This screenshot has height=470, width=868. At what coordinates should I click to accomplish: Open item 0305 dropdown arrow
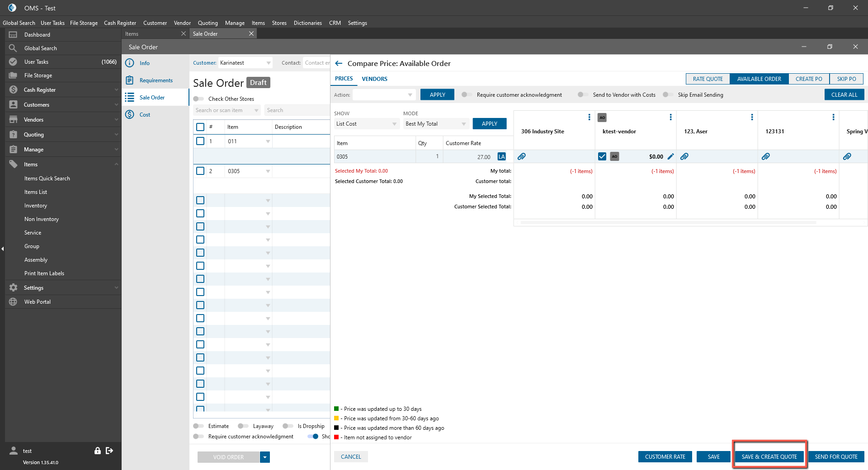(268, 171)
